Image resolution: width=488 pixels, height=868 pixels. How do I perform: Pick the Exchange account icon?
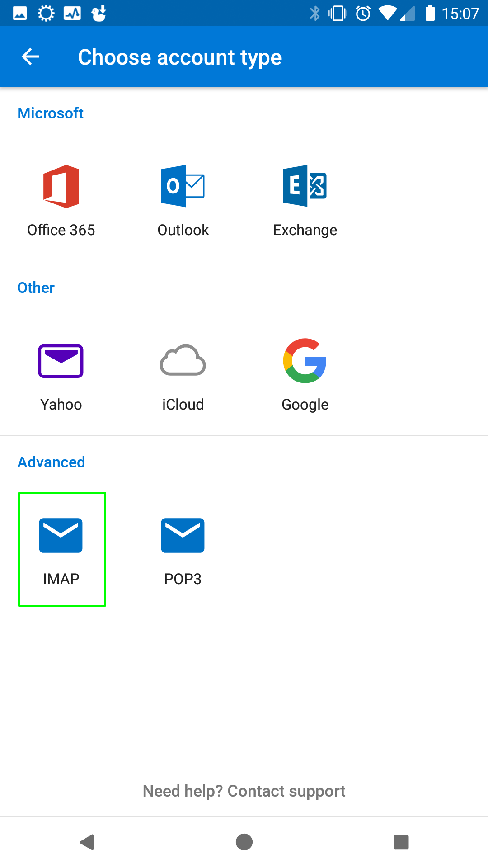pos(305,186)
